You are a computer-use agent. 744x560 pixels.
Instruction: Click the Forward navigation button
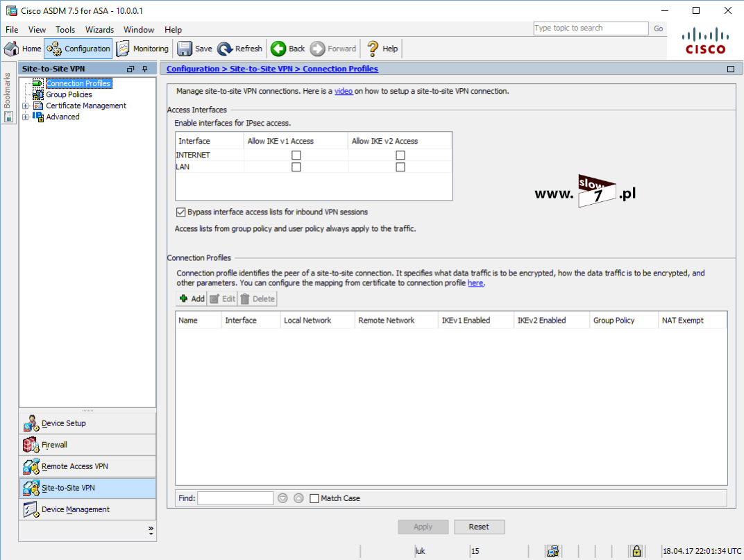[x=333, y=49]
